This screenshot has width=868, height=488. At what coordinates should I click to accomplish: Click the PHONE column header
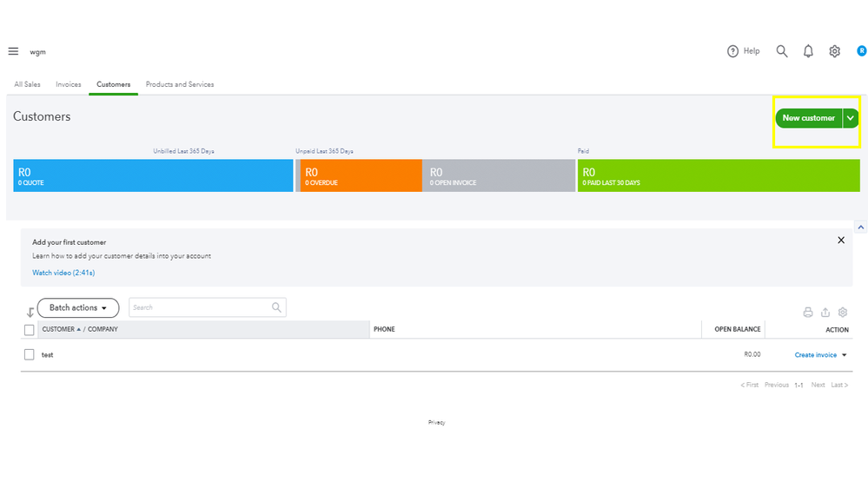pyautogui.click(x=384, y=329)
